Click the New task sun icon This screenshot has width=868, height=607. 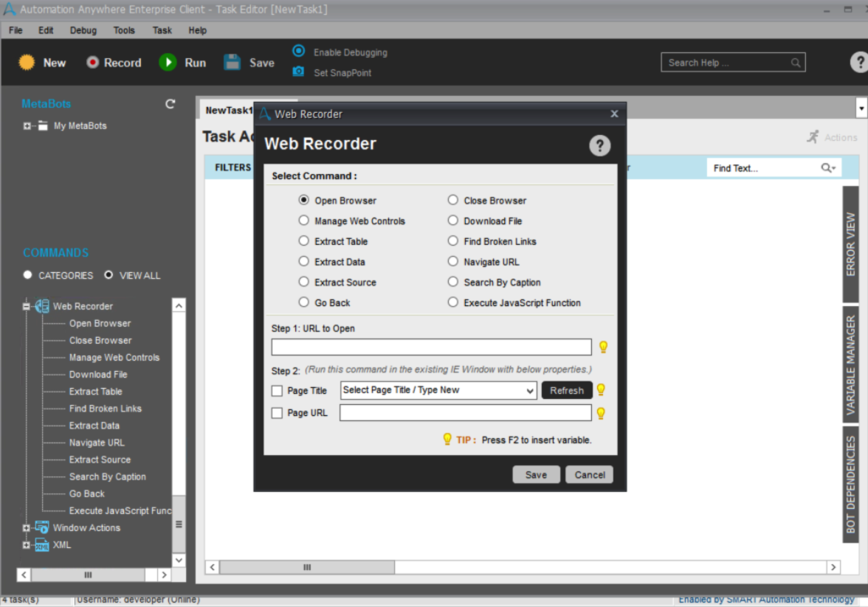27,63
